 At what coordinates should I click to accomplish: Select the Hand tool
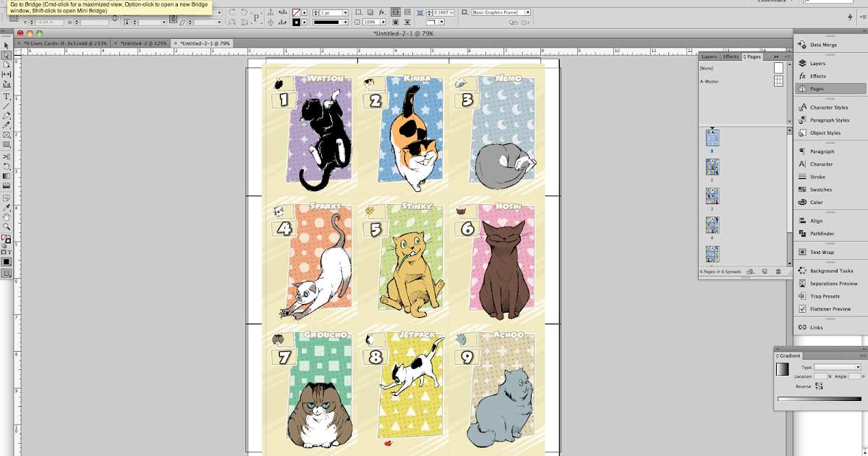pyautogui.click(x=7, y=217)
